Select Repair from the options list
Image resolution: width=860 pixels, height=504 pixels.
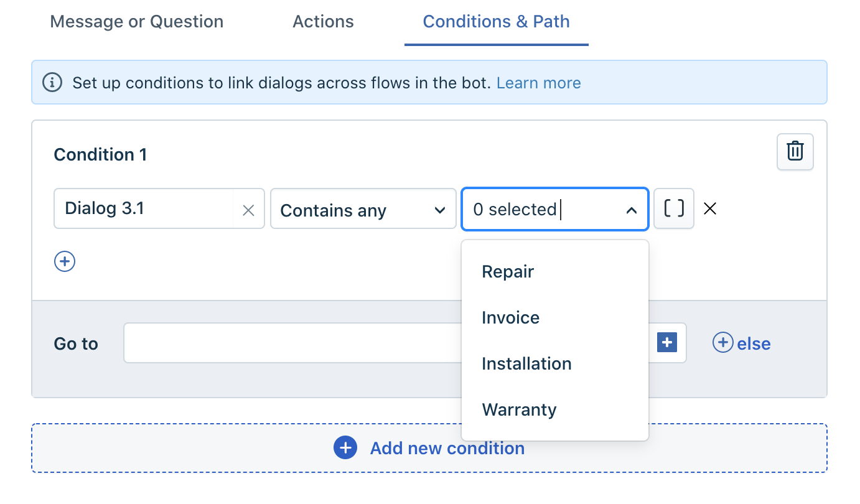[508, 271]
